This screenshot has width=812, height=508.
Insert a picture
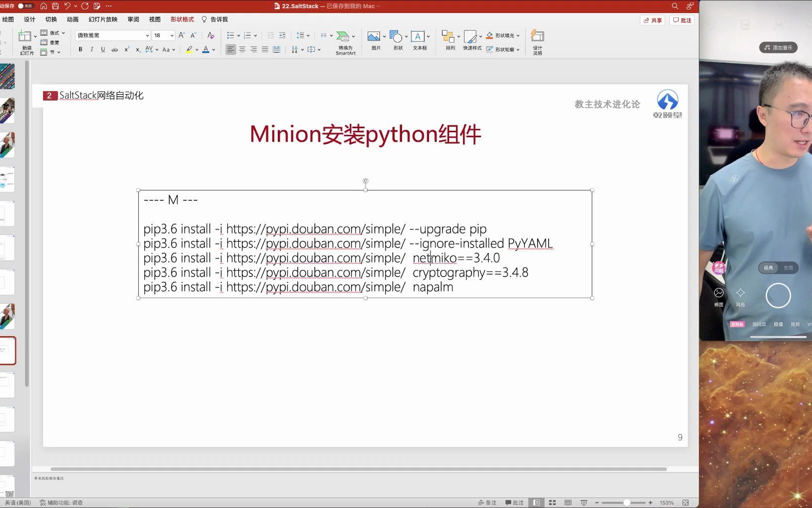(376, 41)
